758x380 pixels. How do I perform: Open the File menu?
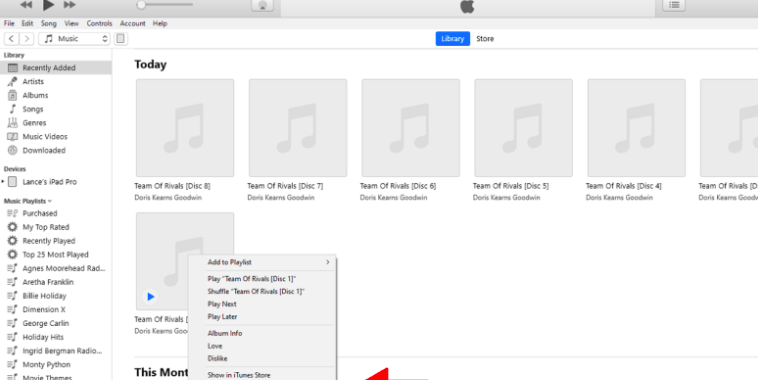point(9,23)
